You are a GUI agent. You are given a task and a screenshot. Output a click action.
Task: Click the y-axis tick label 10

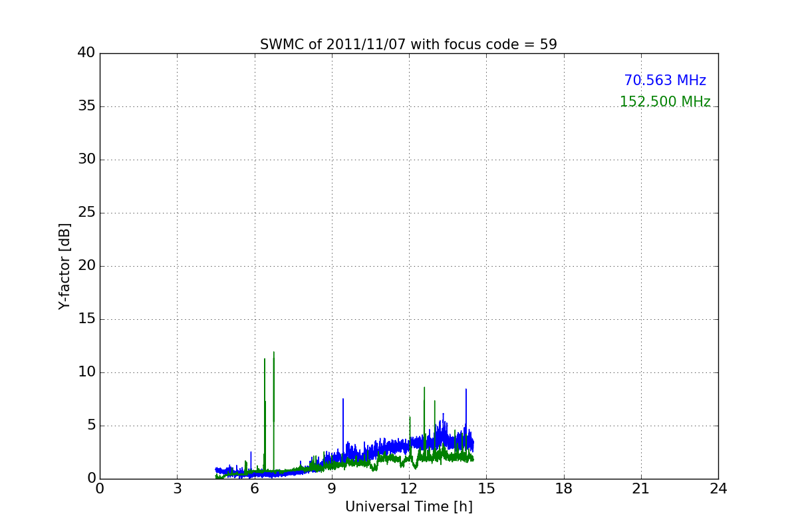[x=86, y=372]
